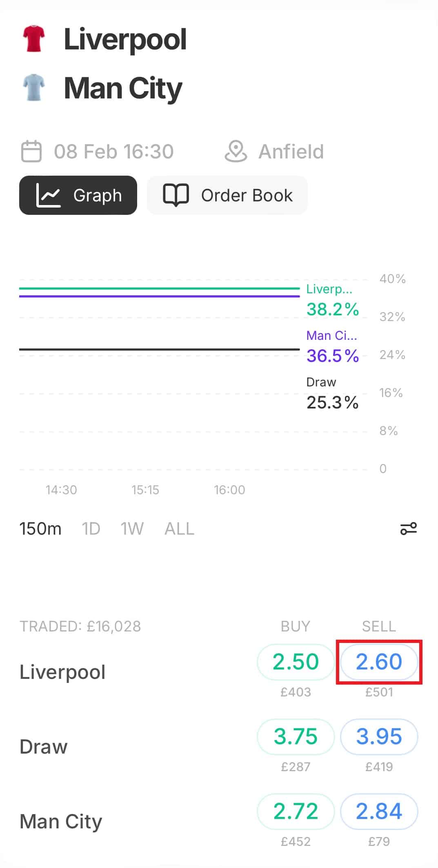Viewport: 438px width, 868px height.
Task: Click the calendar icon beside match date
Action: coord(31,152)
